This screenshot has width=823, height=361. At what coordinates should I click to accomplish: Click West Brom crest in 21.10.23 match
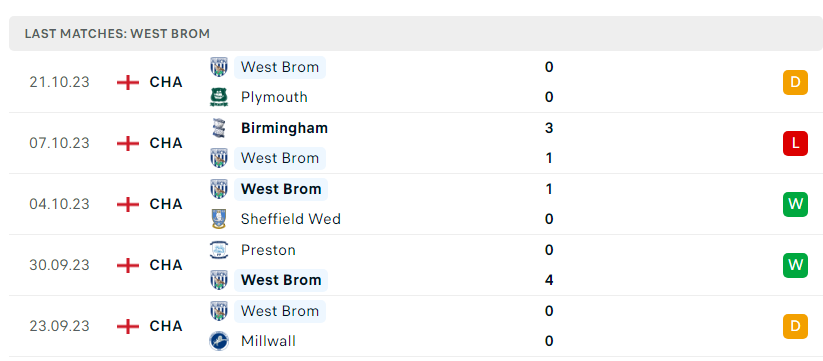coord(219,67)
